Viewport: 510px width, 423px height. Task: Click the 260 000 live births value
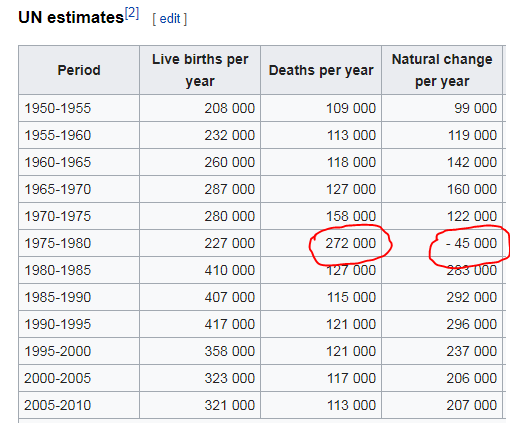230,162
